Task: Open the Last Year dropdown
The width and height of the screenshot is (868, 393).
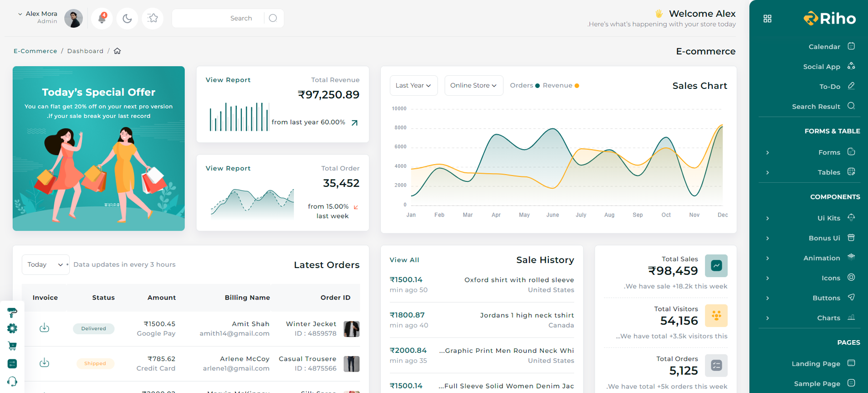Action: (x=413, y=86)
